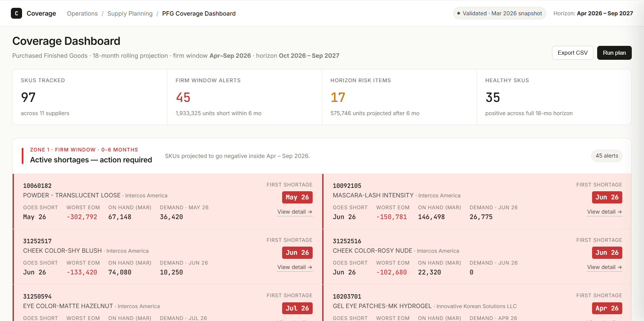This screenshot has width=644, height=321.
Task: Select the SKUs Tracked 97 card
Action: click(90, 97)
